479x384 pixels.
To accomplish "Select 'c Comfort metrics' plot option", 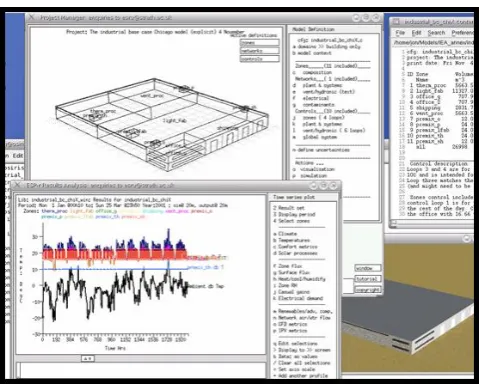I will pos(295,247).
